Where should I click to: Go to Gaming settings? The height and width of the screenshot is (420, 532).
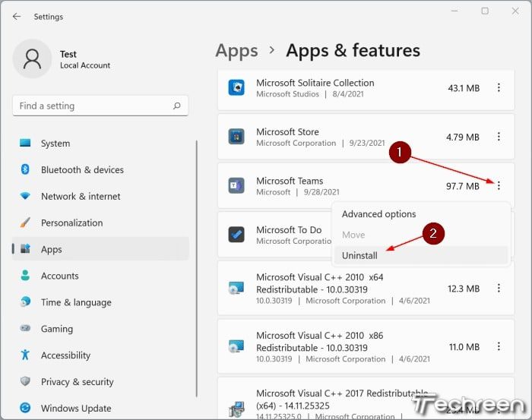pos(100,328)
